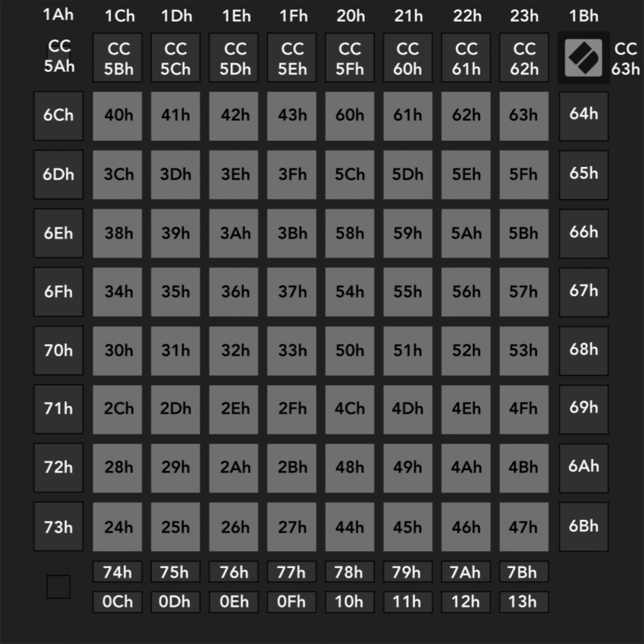Click the right side button 64h
Image resolution: width=644 pixels, height=644 pixels.
coord(584,116)
